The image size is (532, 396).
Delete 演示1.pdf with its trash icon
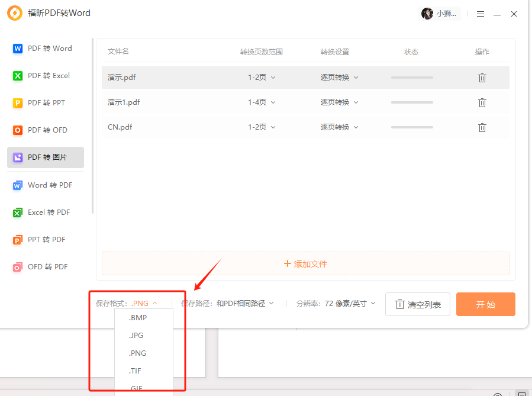point(482,102)
